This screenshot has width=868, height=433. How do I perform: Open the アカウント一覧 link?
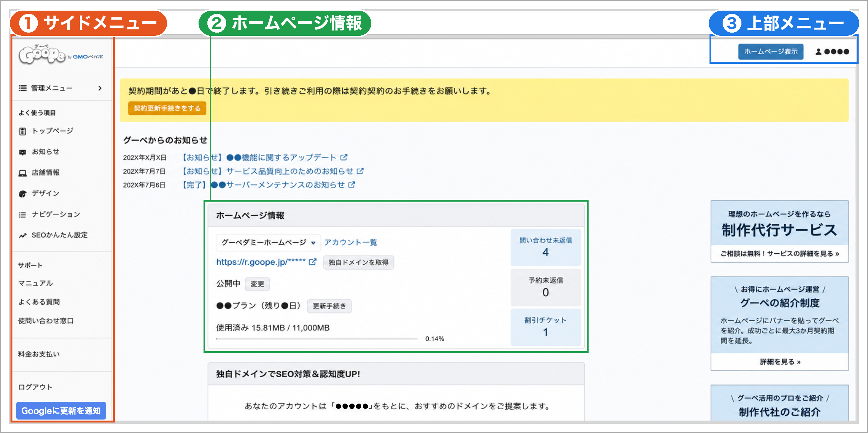(x=351, y=242)
